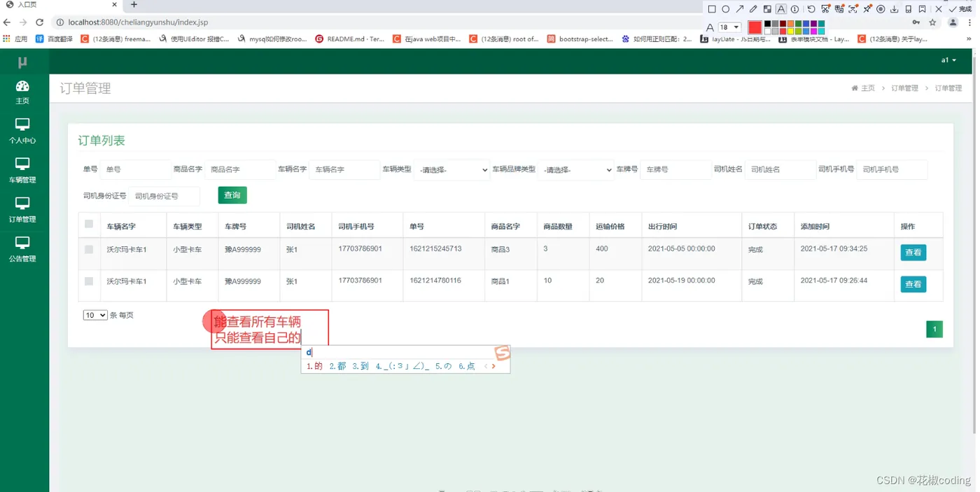The height and width of the screenshot is (492, 980).
Task: Go back in browser history
Action: point(8,22)
